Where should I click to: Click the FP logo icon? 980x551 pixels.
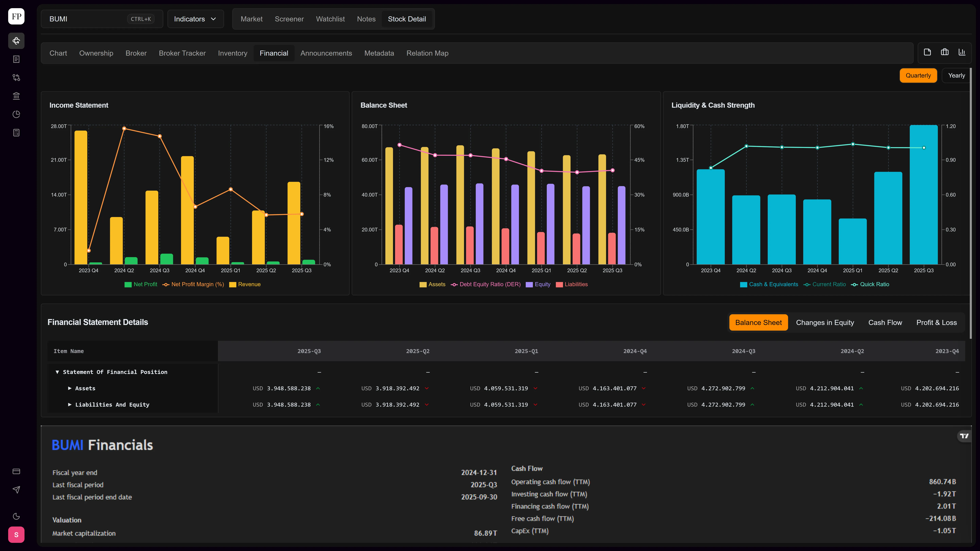pyautogui.click(x=16, y=16)
